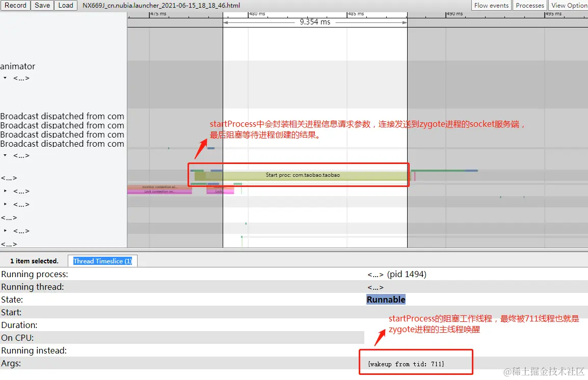Click the Record button
588x380 pixels.
click(15, 5)
